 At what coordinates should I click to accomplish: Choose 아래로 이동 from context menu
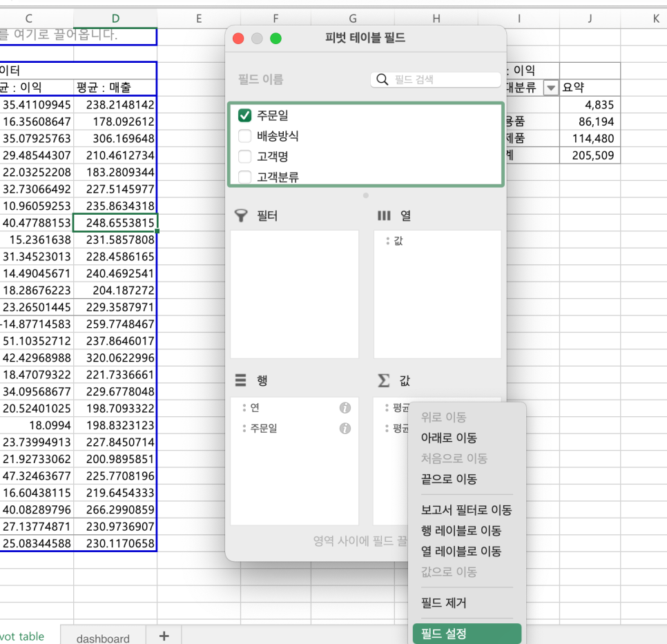coord(449,438)
